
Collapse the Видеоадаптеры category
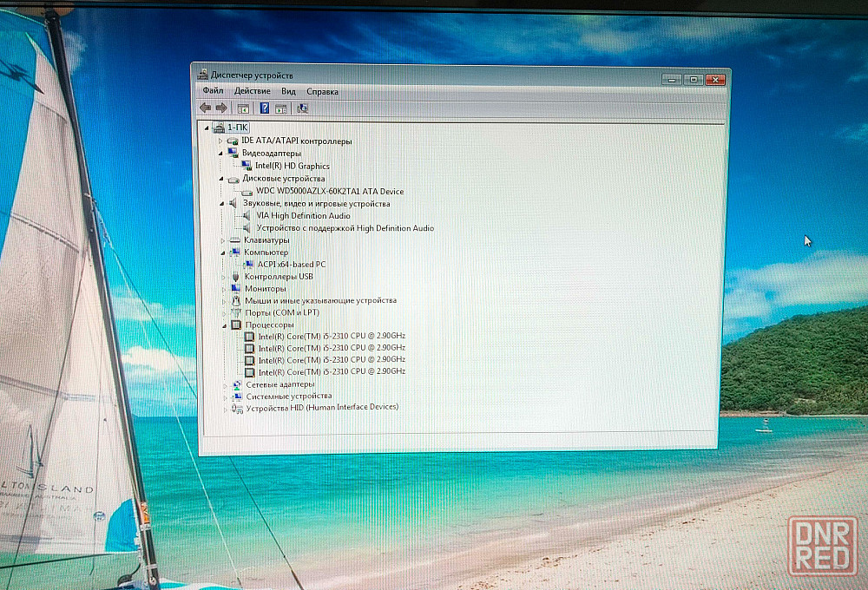(222, 153)
